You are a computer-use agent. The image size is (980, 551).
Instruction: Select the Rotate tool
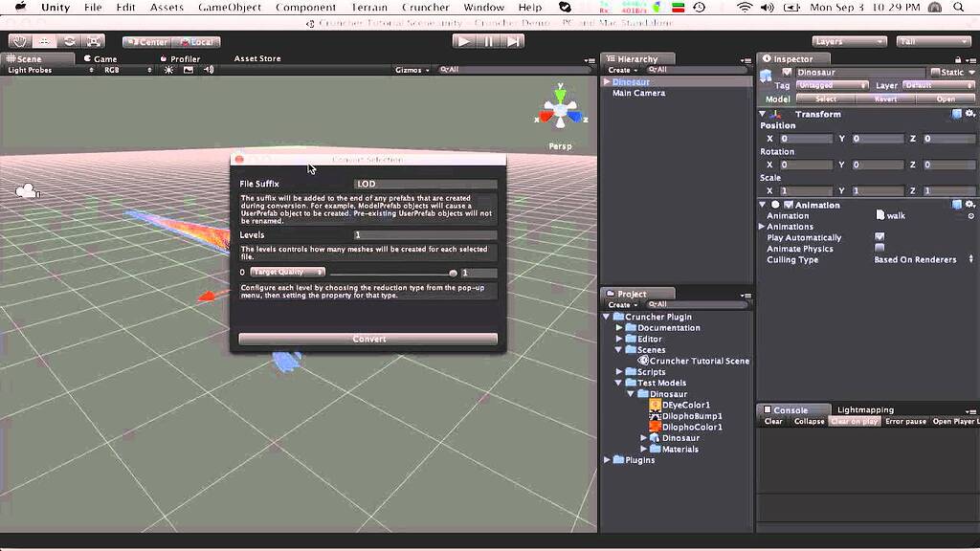coord(69,40)
